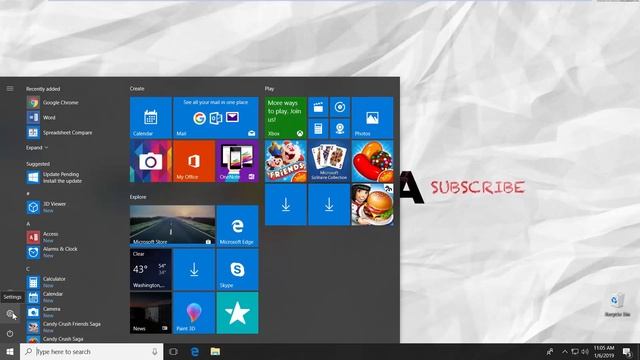This screenshot has width=640, height=360.
Task: Open the Microsoft Edge tile
Action: 237,226
